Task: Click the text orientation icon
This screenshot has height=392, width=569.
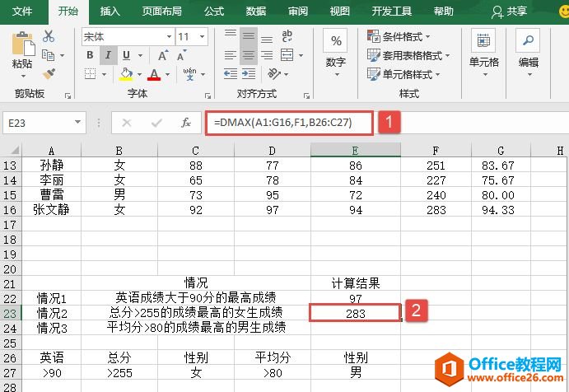Action: (274, 73)
